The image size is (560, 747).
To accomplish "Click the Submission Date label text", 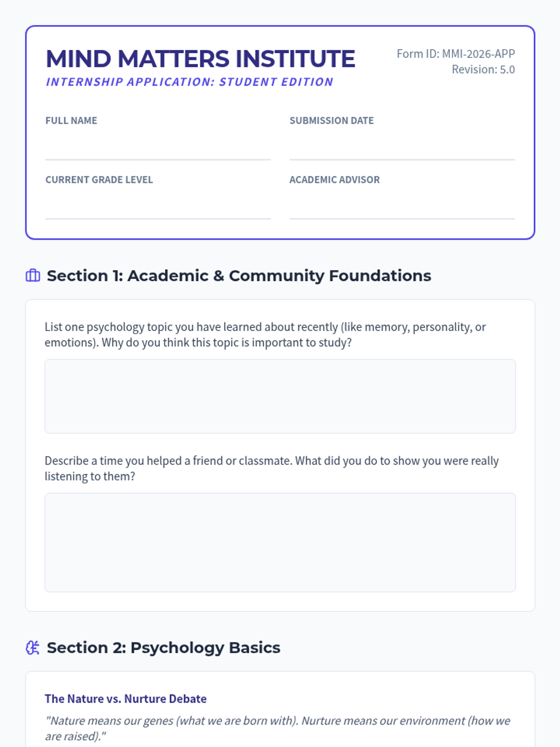I will pos(331,120).
